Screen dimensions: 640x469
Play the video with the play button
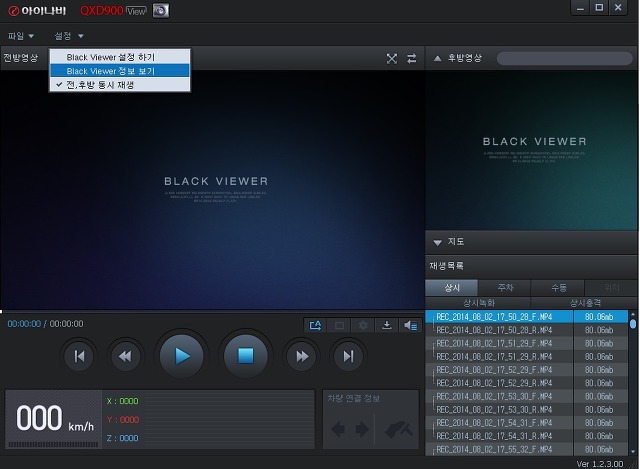click(x=182, y=356)
